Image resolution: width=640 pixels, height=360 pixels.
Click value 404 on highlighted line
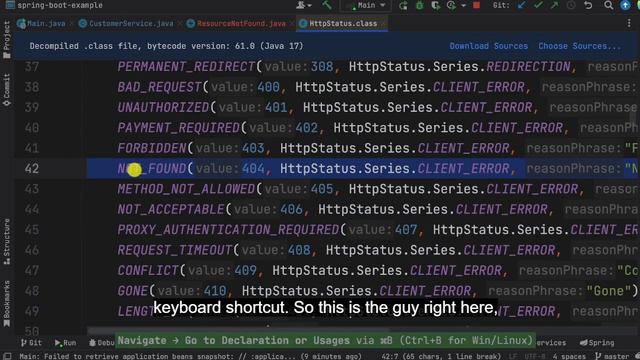pos(253,169)
